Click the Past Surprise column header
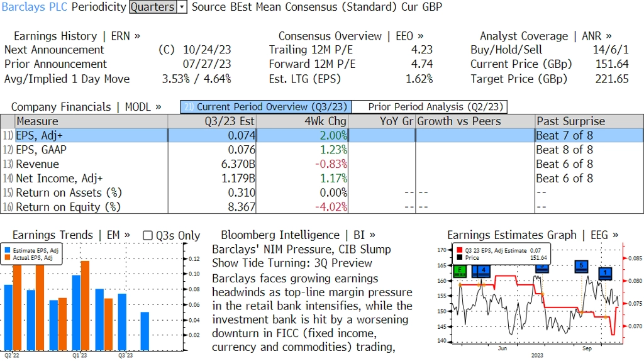The width and height of the screenshot is (644, 361). (589, 121)
